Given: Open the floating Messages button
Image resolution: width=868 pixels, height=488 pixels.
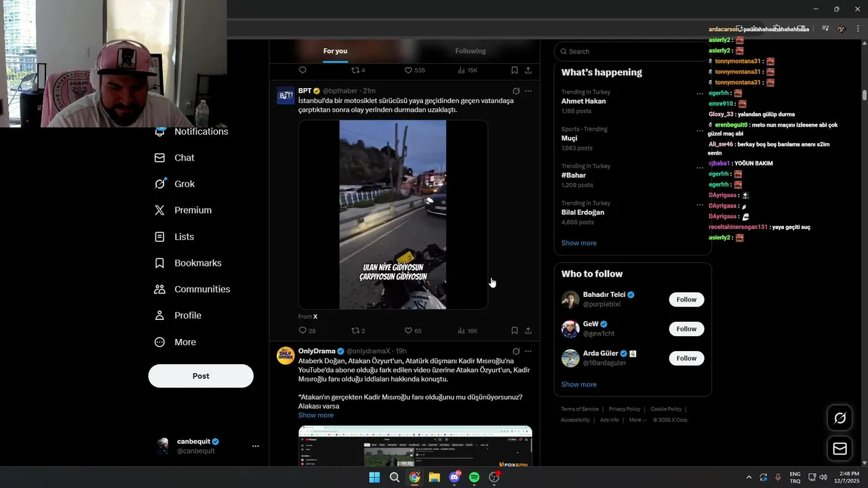Looking at the screenshot, I should [840, 449].
